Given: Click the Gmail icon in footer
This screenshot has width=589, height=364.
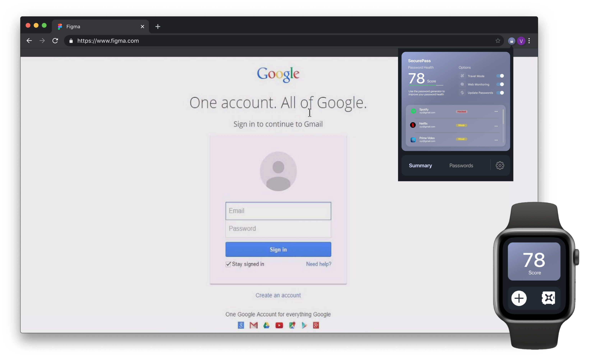Looking at the screenshot, I should 253,325.
